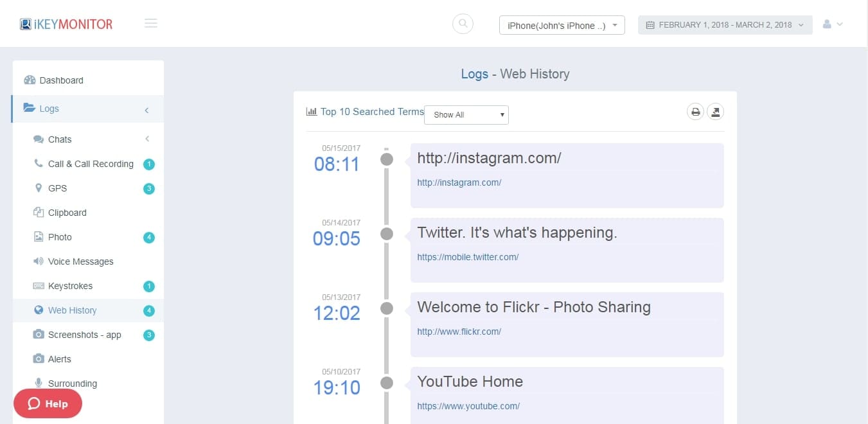Click the 09:05 timeline marker dot
The height and width of the screenshot is (424, 868).
387,234
